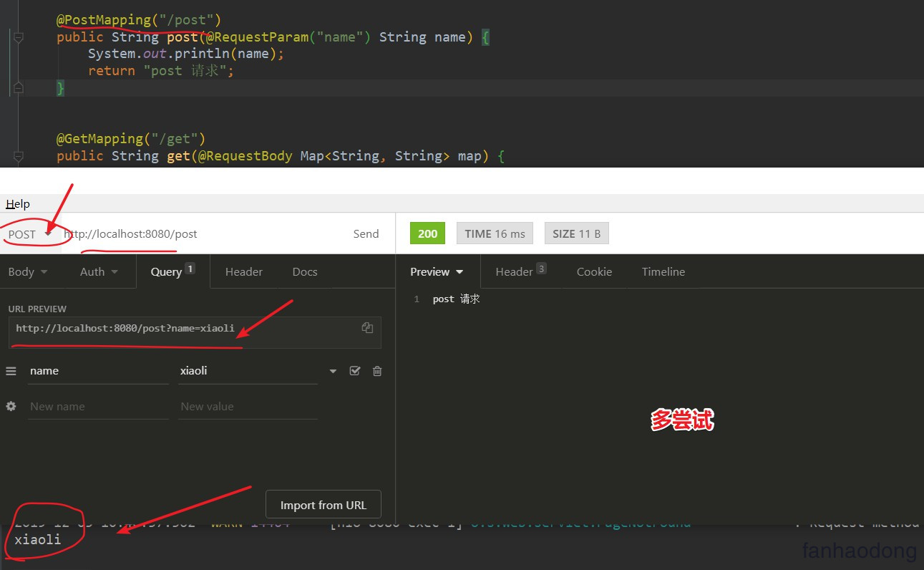Click the @GetMapping("/get") annotation in the code

pyautogui.click(x=131, y=138)
